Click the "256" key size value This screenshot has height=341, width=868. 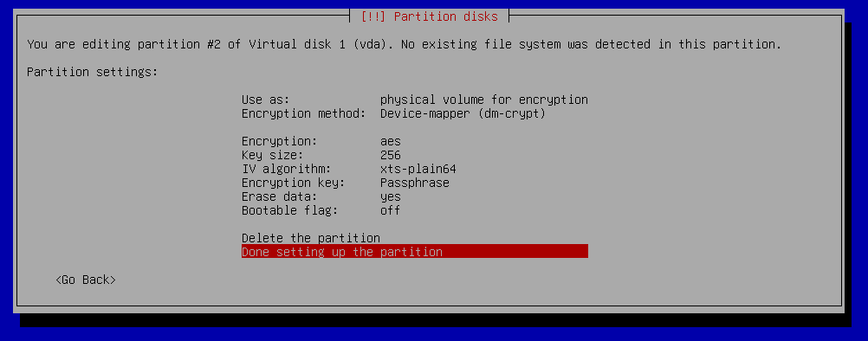[x=391, y=155]
